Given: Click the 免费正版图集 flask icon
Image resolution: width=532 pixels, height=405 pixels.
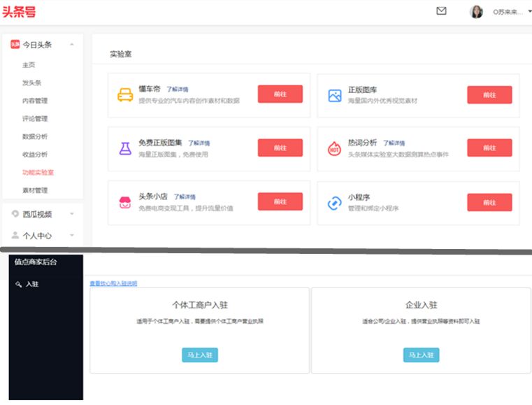Looking at the screenshot, I should 125,148.
